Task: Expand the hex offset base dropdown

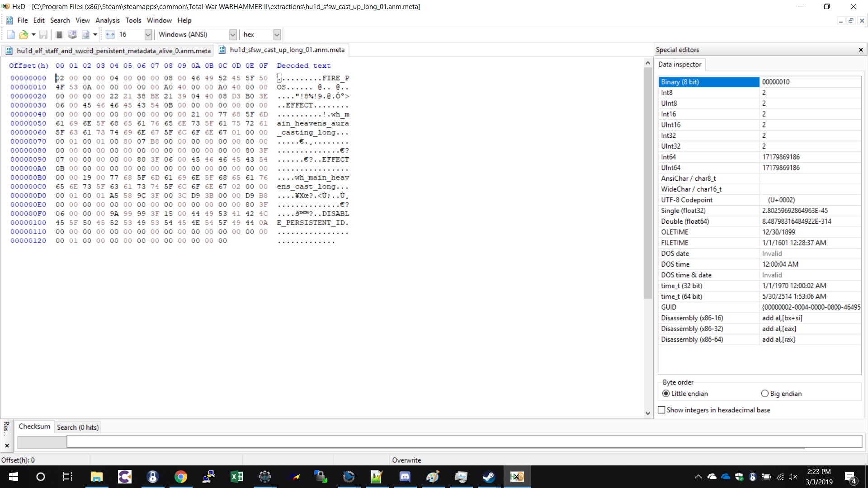Action: click(x=277, y=34)
